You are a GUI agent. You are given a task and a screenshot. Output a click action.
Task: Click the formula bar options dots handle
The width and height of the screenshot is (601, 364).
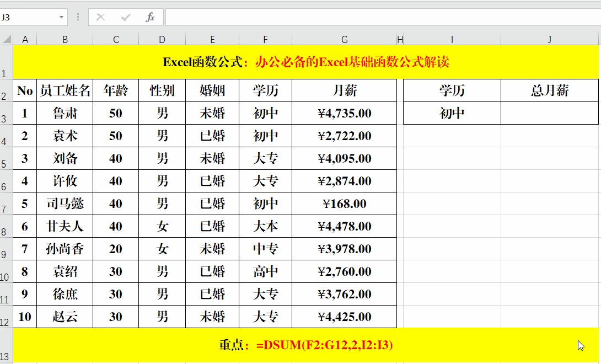(78, 17)
